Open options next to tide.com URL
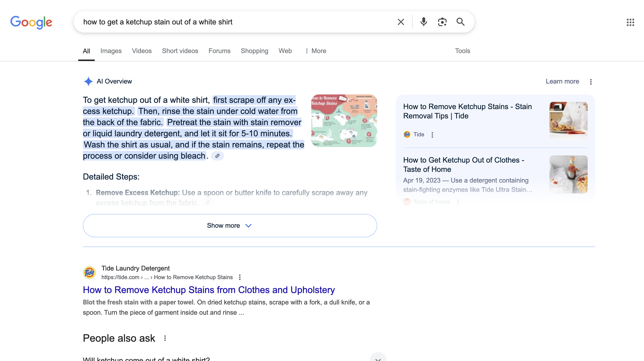 (240, 277)
